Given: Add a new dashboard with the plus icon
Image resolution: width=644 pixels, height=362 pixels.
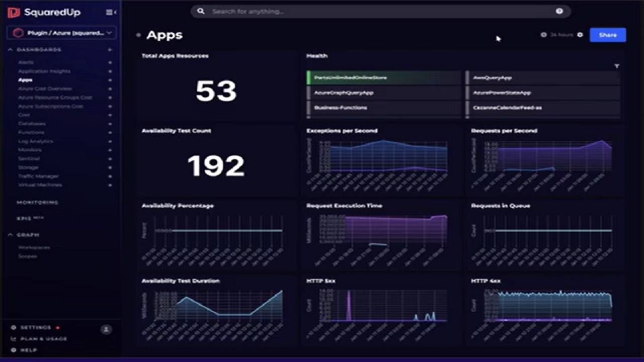Looking at the screenshot, I should pyautogui.click(x=110, y=50).
